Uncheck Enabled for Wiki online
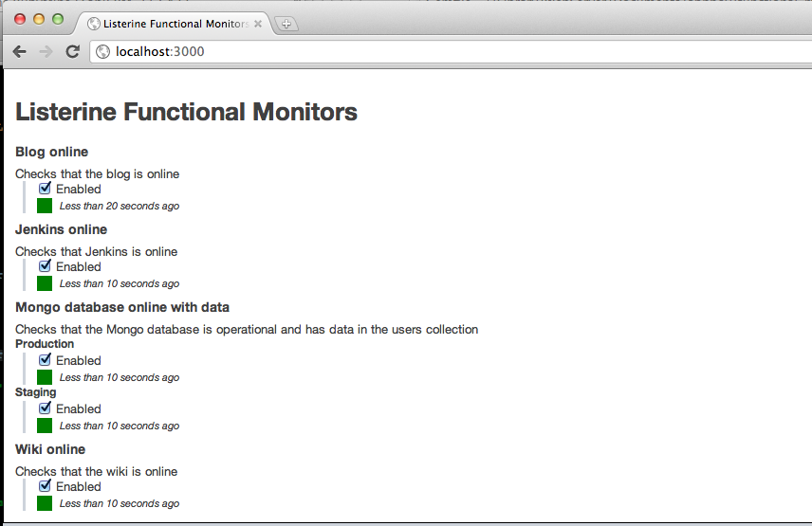812x526 pixels. [45, 485]
